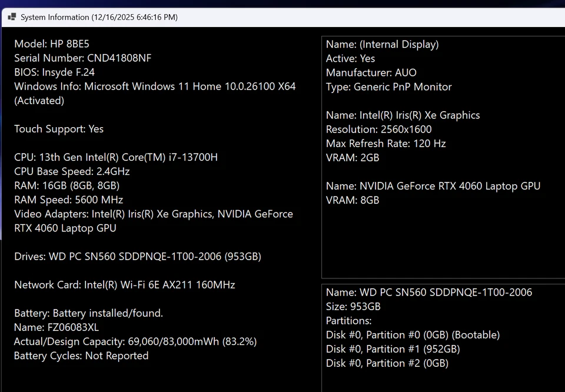The height and width of the screenshot is (392, 565).
Task: Click the System Information title bar text
Action: pos(99,17)
